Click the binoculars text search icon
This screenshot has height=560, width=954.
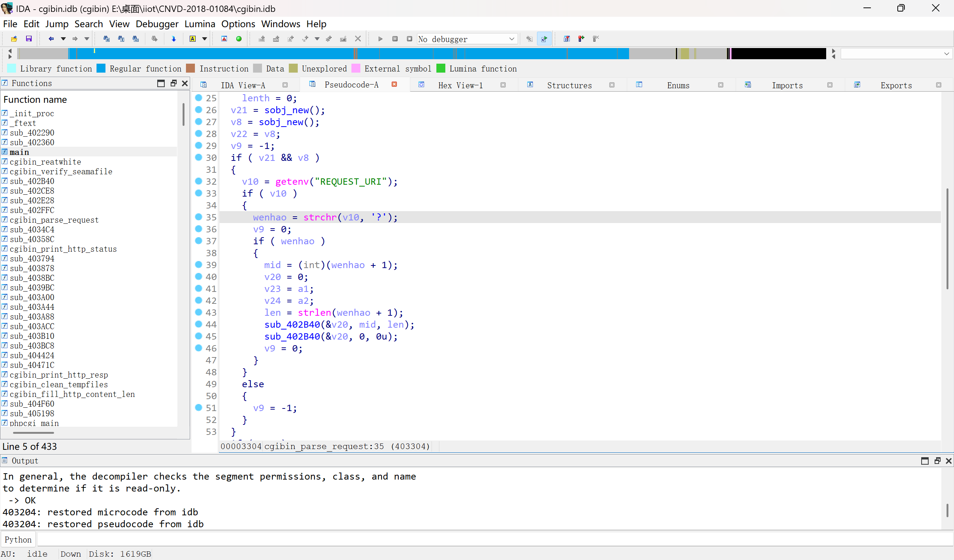click(x=121, y=39)
